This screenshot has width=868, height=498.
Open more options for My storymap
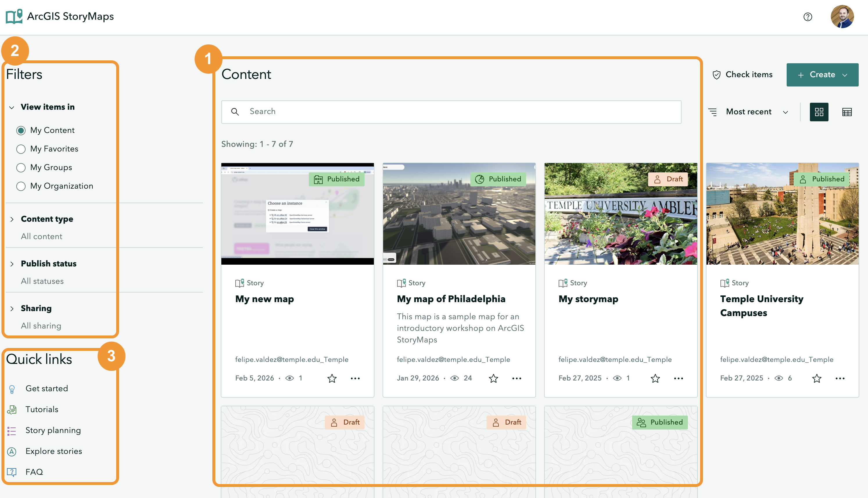point(678,378)
